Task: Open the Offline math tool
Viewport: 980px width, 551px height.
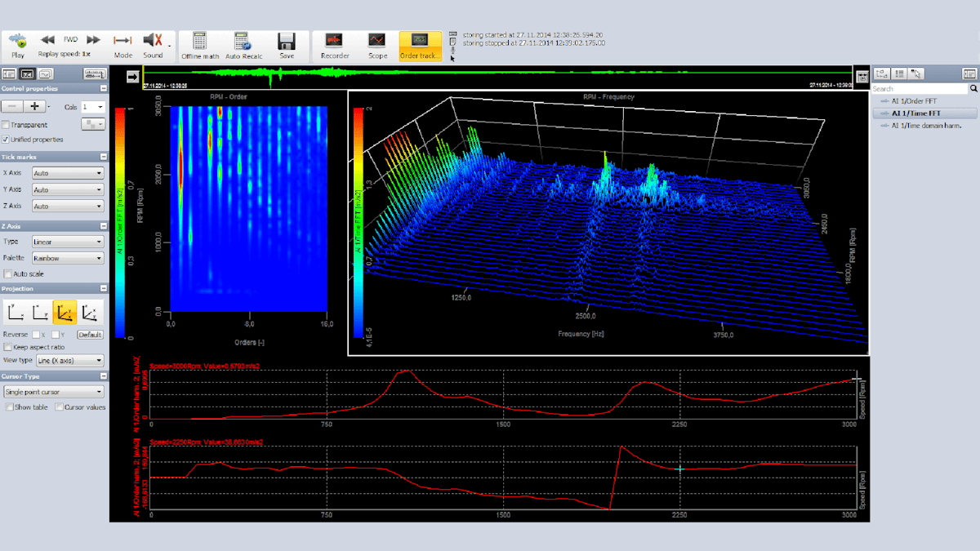Action: pyautogui.click(x=200, y=47)
